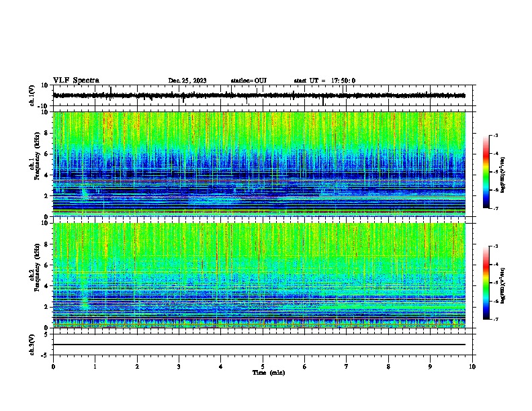Click the "-7" label on ch.2 colorbar

tap(496, 319)
